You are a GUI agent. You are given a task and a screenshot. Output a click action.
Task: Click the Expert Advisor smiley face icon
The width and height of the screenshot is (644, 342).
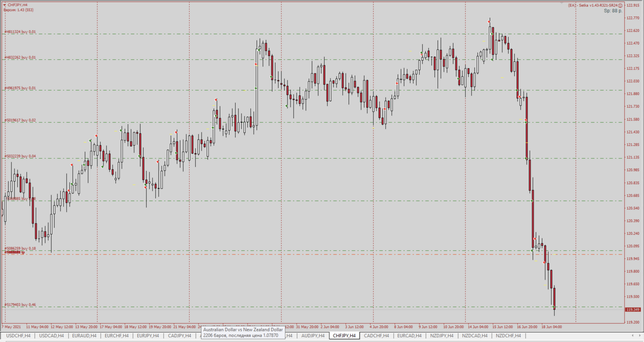(621, 5)
